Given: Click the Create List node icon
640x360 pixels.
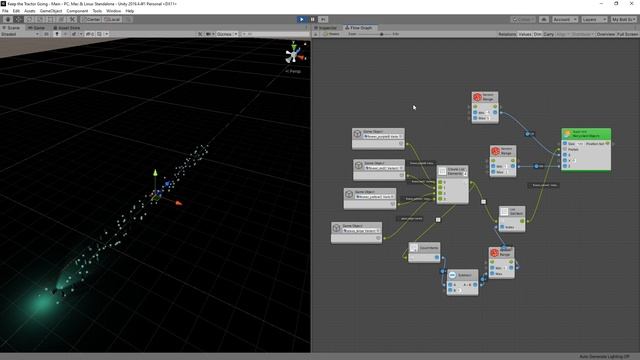Looking at the screenshot, I should pyautogui.click(x=442, y=171).
